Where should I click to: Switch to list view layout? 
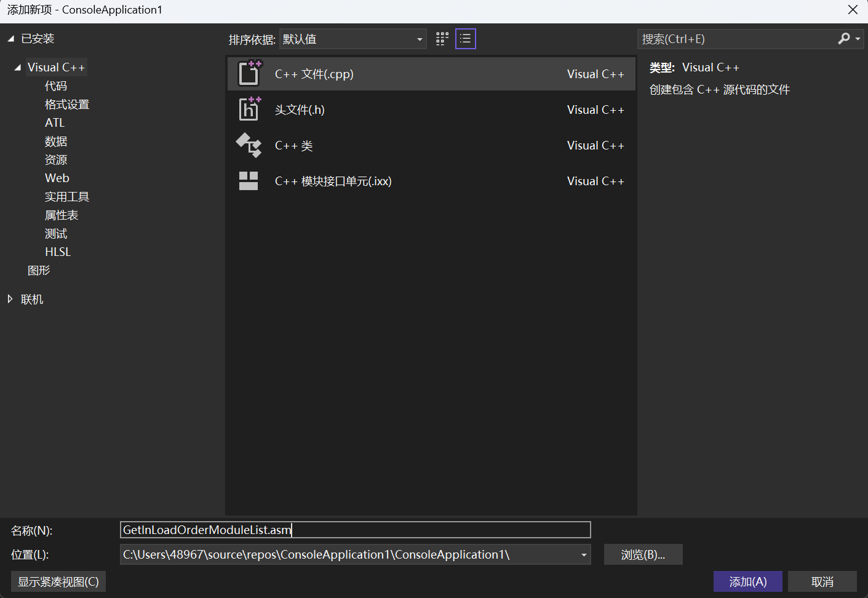466,39
